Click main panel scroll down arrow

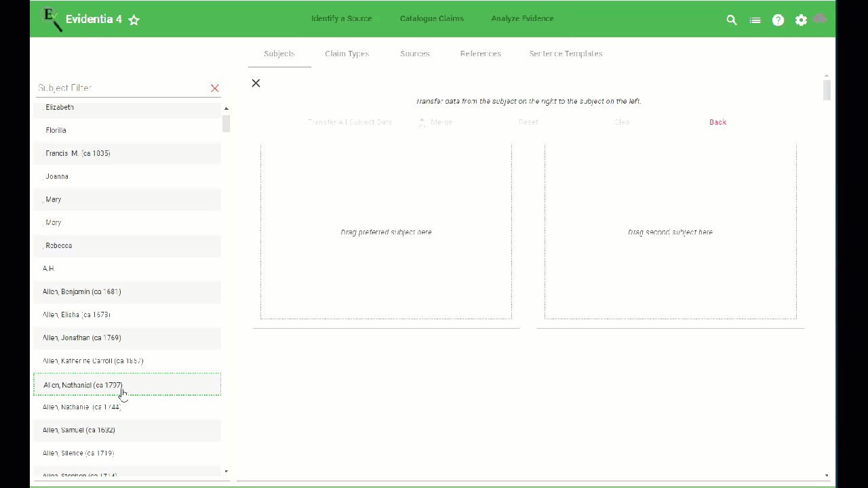827,476
